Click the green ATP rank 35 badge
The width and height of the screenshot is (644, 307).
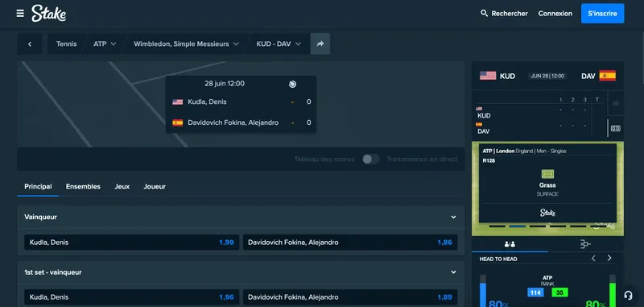tap(559, 292)
